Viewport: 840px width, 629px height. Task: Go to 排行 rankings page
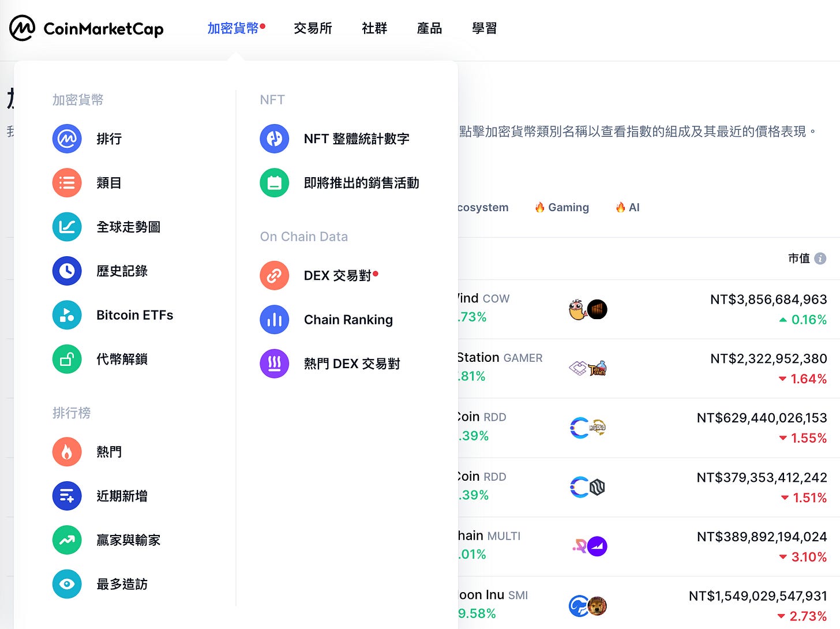[109, 138]
